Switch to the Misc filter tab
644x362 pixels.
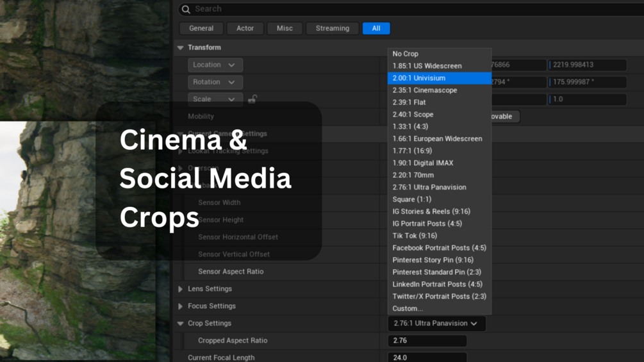coord(285,28)
